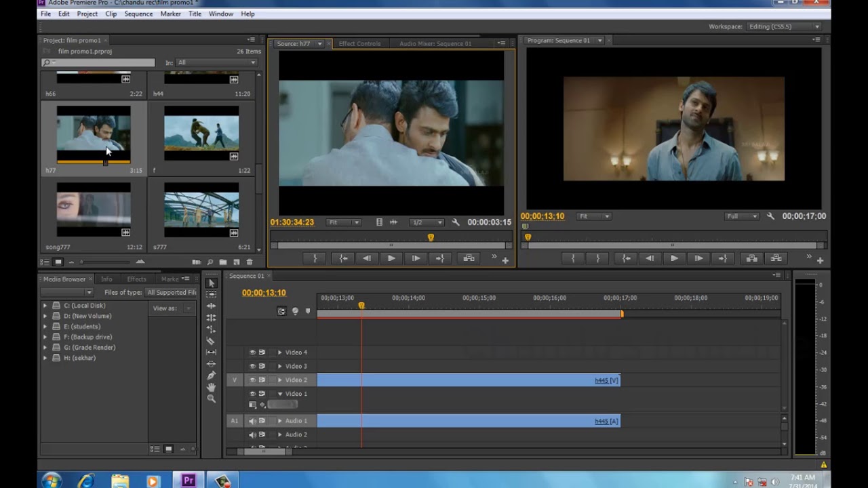Toggle Snap in the timeline

[x=281, y=311]
